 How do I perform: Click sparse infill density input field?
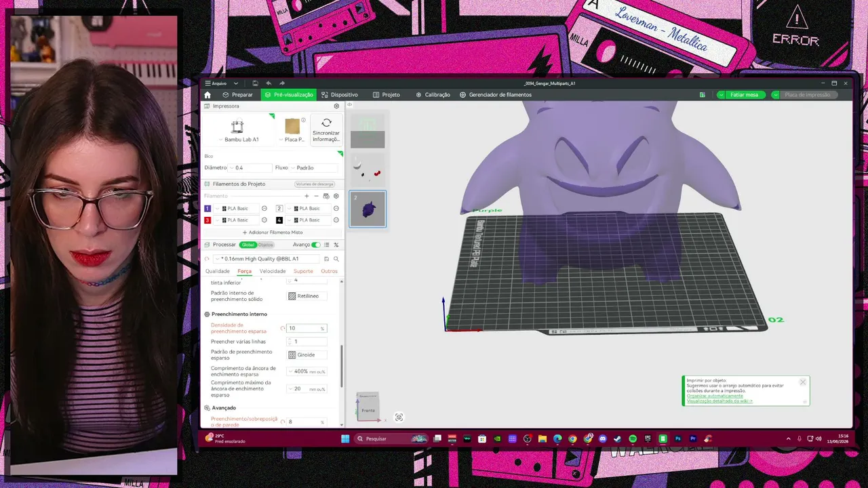(307, 328)
